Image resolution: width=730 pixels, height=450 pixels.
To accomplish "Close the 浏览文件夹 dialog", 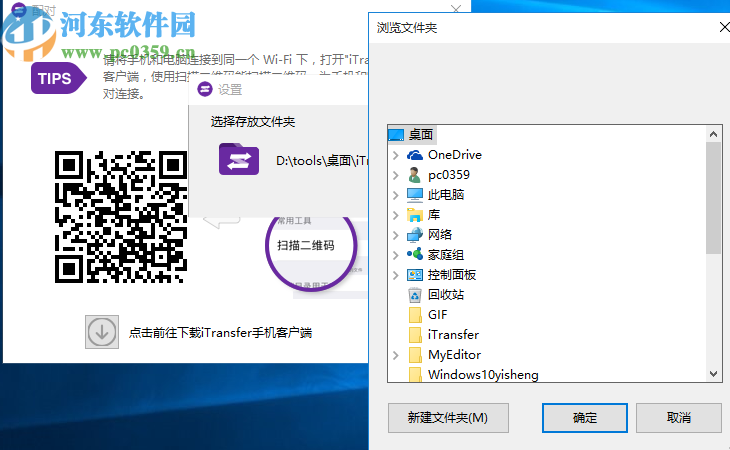I will [724, 27].
